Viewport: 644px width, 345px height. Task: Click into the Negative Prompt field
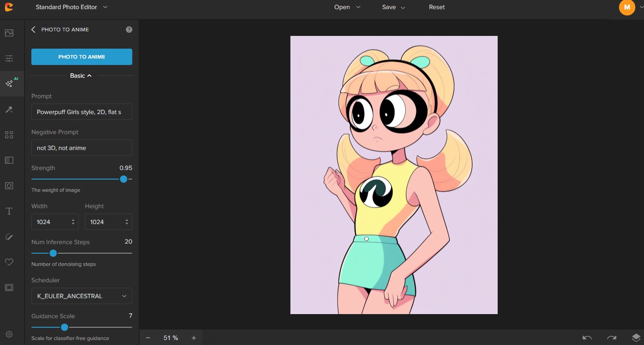click(82, 148)
